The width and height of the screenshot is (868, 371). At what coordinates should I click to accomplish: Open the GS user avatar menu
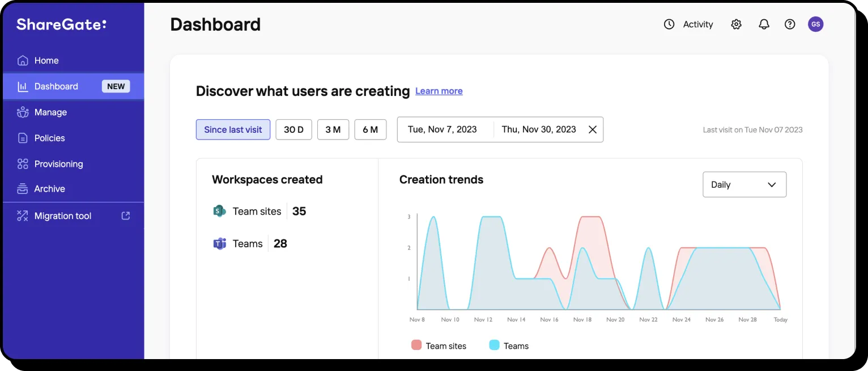(815, 24)
